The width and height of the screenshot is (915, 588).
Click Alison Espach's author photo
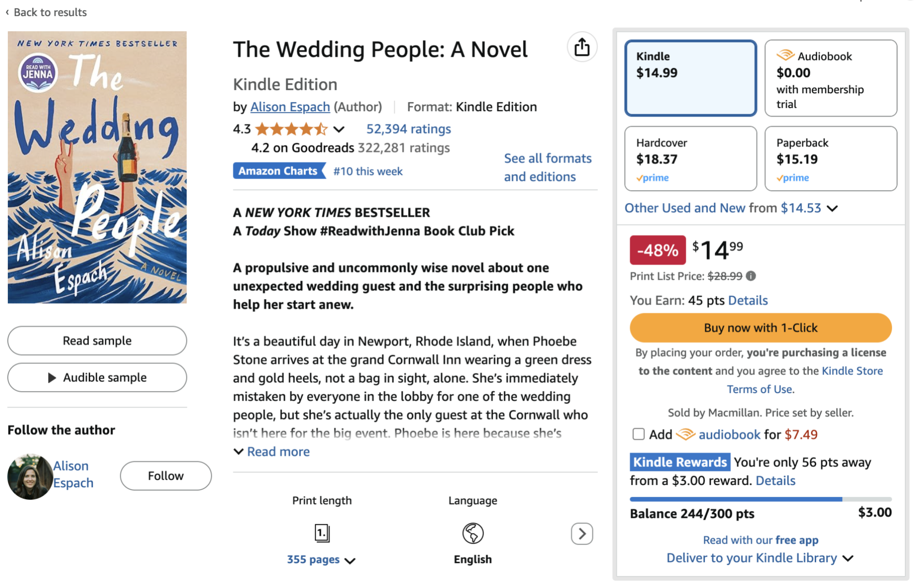[x=30, y=476]
